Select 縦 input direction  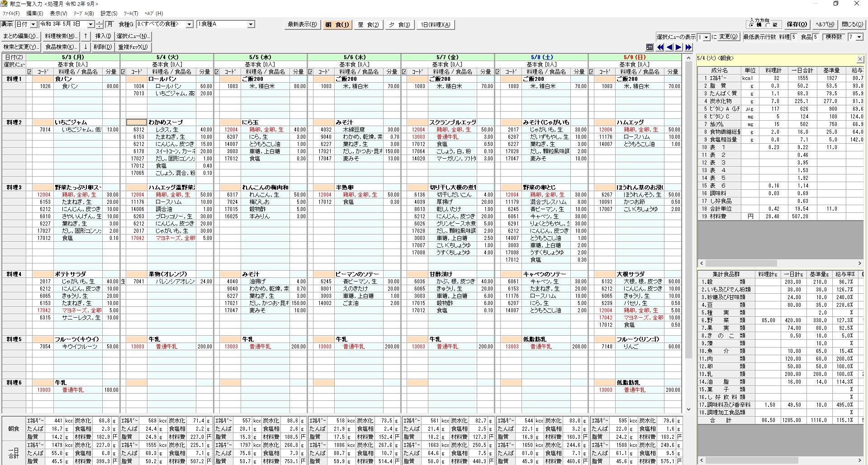(x=768, y=25)
